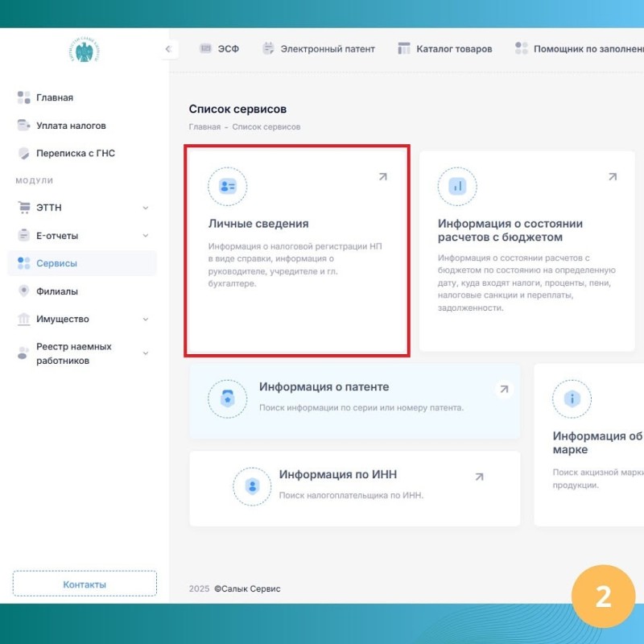
Task: Expand Реестр наемных работников submenu
Action: pos(146,353)
